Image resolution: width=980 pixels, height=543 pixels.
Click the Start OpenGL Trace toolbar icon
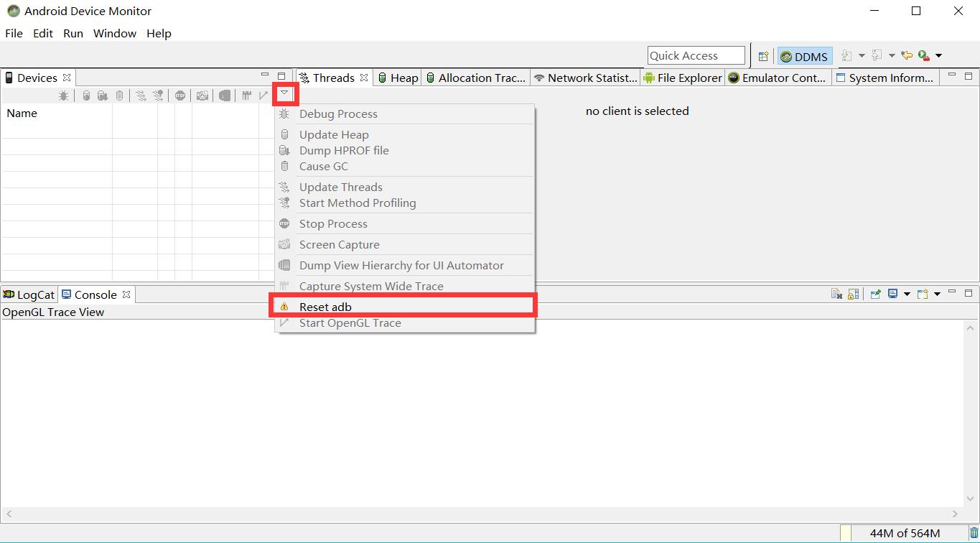click(x=263, y=96)
